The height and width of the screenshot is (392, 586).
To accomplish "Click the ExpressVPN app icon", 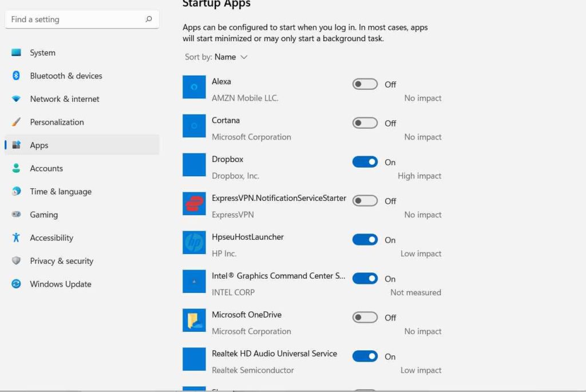I will click(194, 204).
